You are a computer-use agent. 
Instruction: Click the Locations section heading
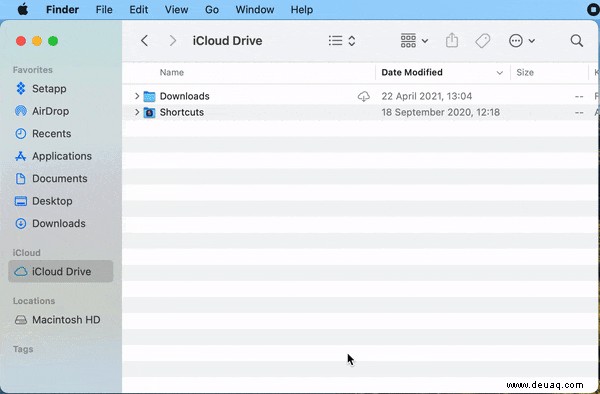click(x=34, y=301)
